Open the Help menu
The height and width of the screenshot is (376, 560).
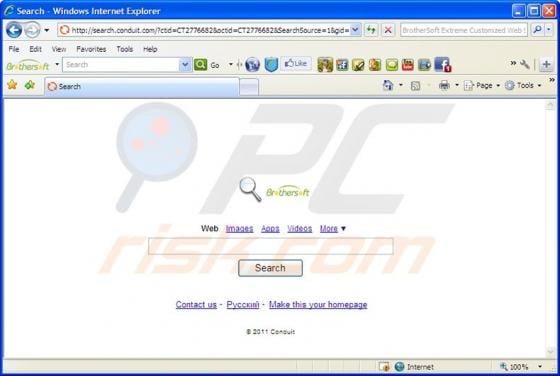(150, 49)
